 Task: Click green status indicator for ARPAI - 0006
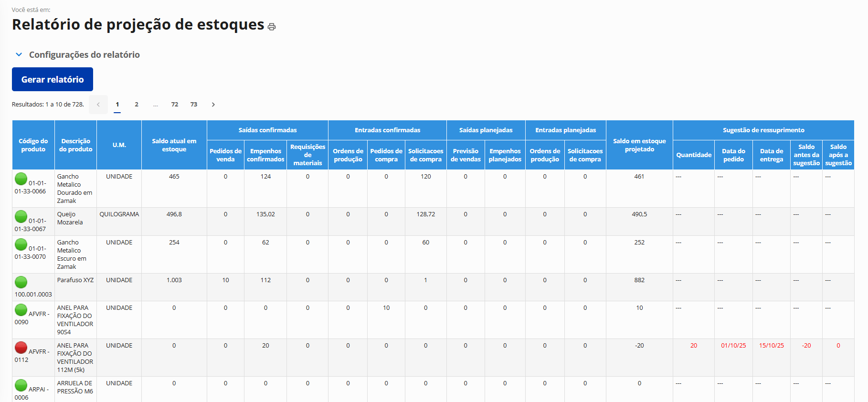click(x=21, y=385)
